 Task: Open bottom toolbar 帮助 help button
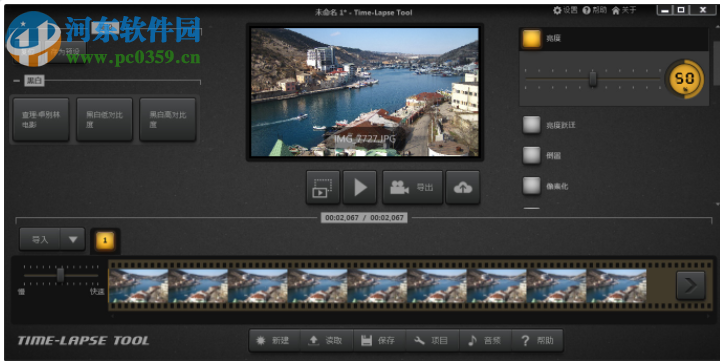[537, 341]
